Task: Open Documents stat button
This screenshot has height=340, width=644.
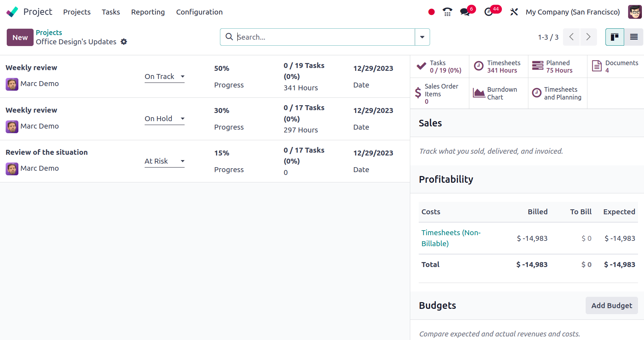Action: click(x=616, y=66)
